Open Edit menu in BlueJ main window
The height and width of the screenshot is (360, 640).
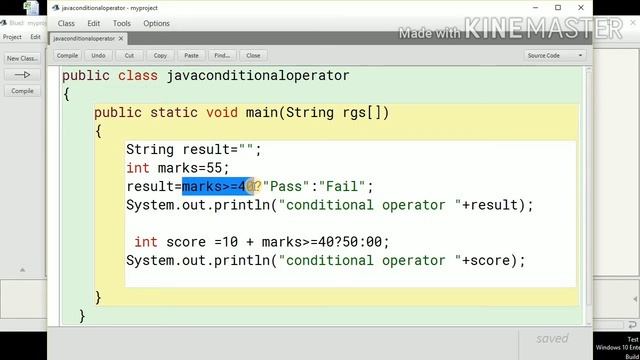click(36, 37)
